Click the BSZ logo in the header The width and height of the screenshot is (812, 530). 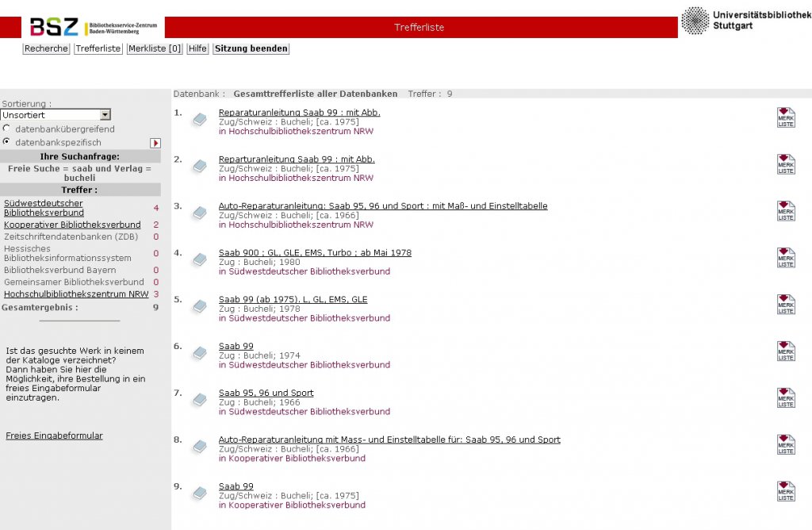(x=94, y=27)
